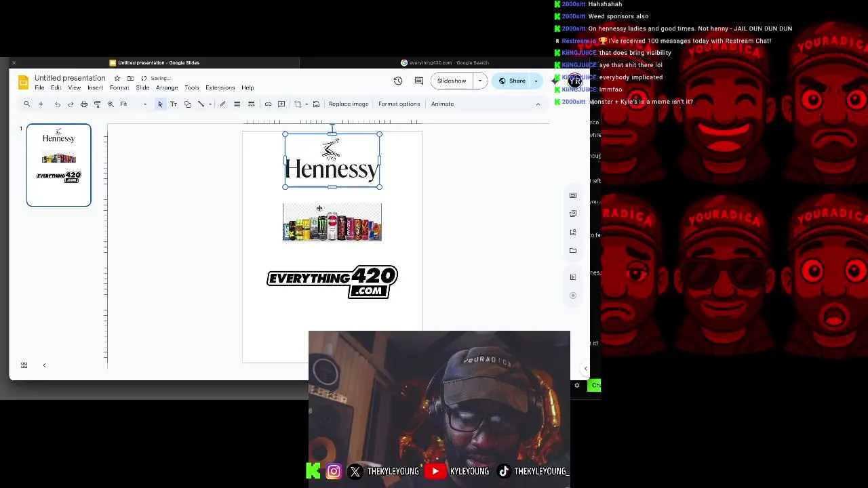Set border dash style
This screenshot has width=868, height=488.
(x=251, y=104)
